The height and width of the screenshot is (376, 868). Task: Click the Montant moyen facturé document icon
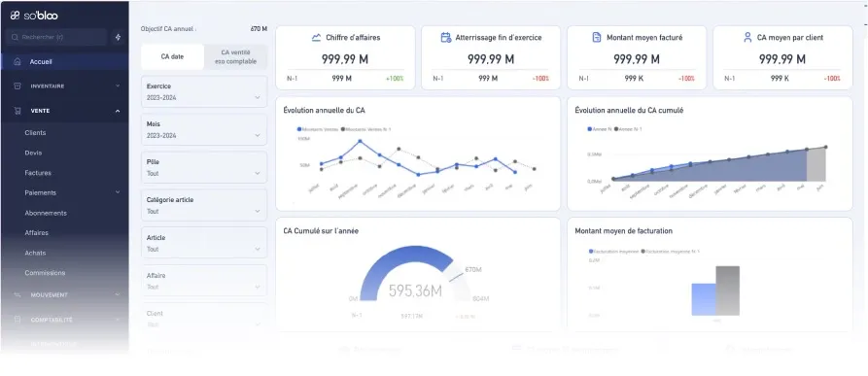[596, 38]
